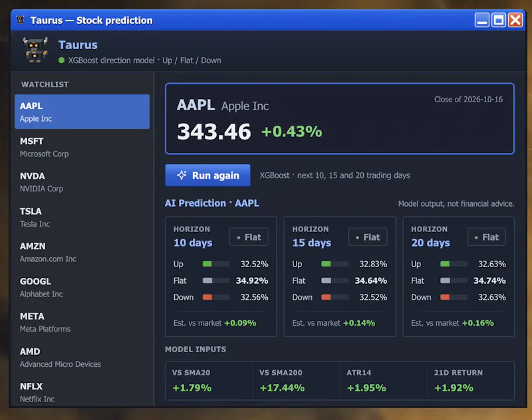Open TSLA Tesla Inc from watchlist
This screenshot has height=420, width=532.
[x=82, y=217]
